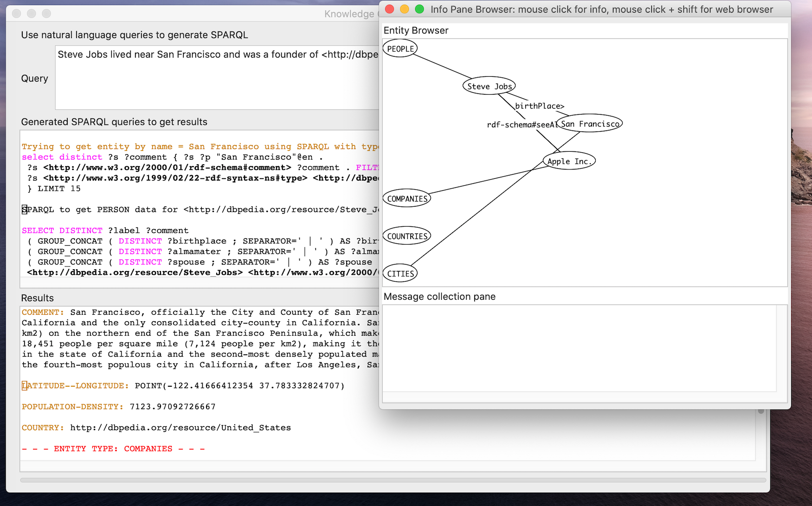
Task: Click in the Message collection pane
Action: click(x=580, y=348)
